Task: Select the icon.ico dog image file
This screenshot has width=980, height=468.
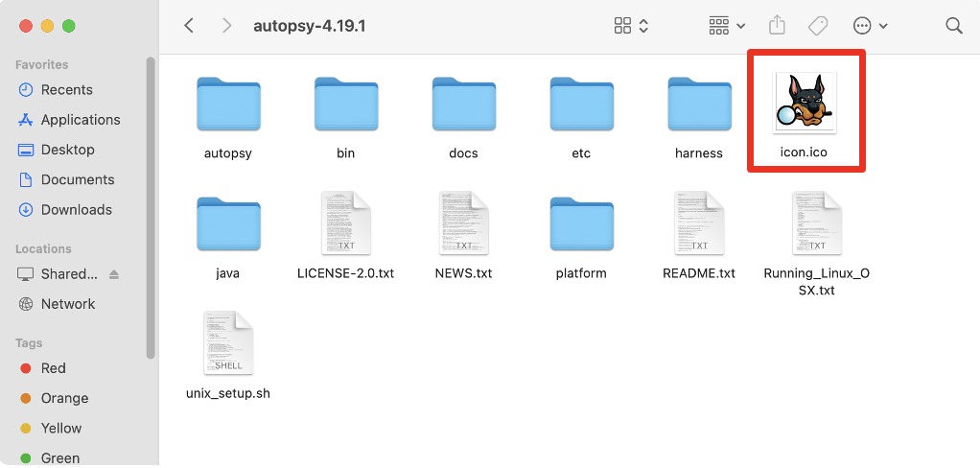Action: 804,102
